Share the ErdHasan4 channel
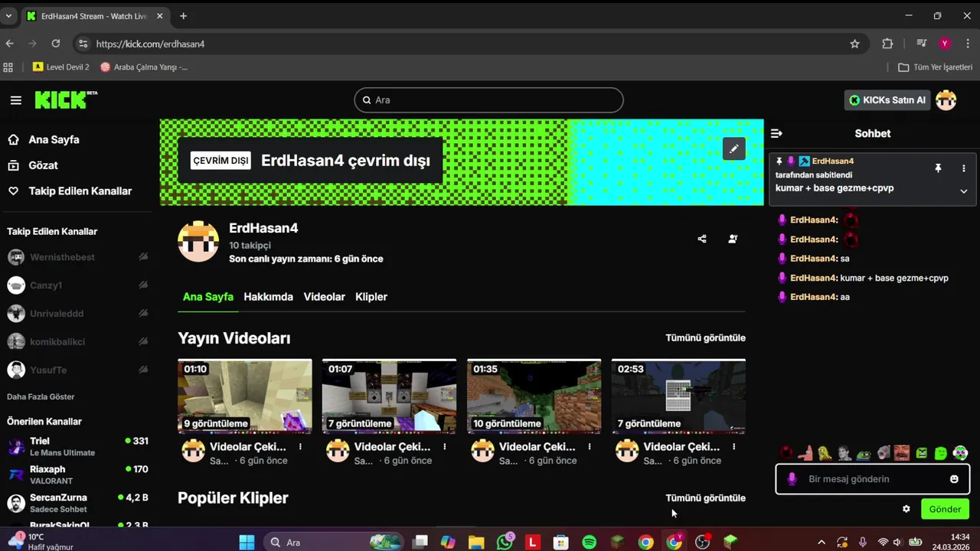 pyautogui.click(x=702, y=239)
